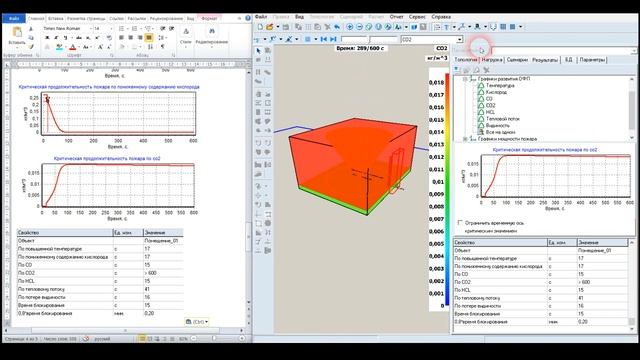Click the new document toolbar icon
The image size is (640, 360).
coord(260,27)
